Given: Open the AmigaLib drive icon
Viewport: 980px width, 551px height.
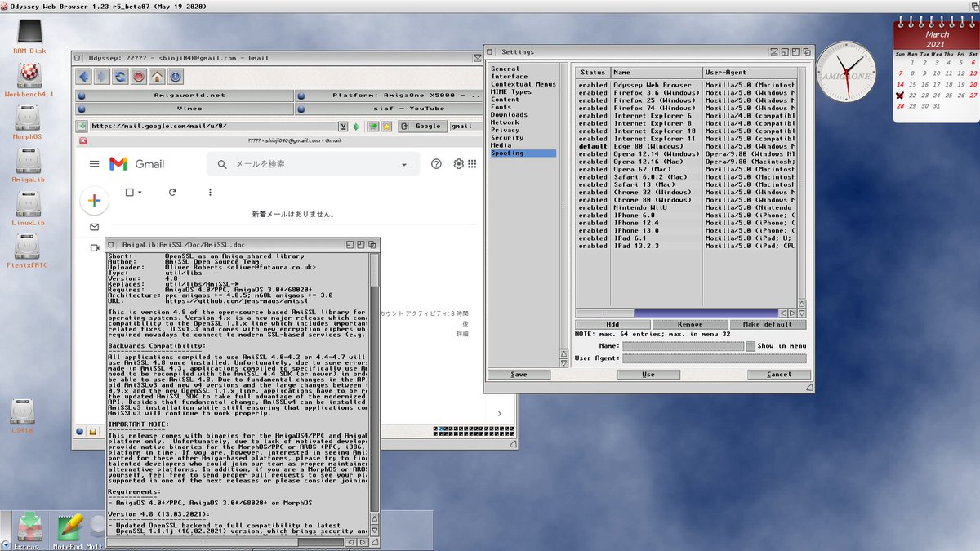Looking at the screenshot, I should pos(28,166).
